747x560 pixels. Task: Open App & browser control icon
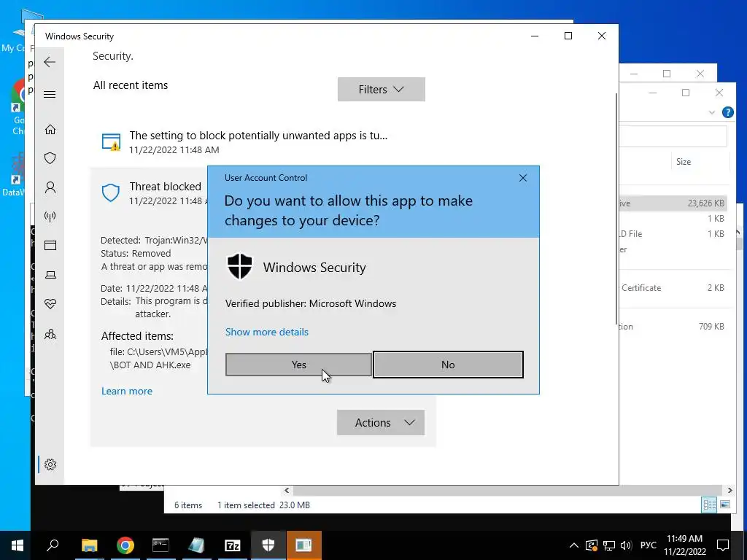click(x=50, y=245)
